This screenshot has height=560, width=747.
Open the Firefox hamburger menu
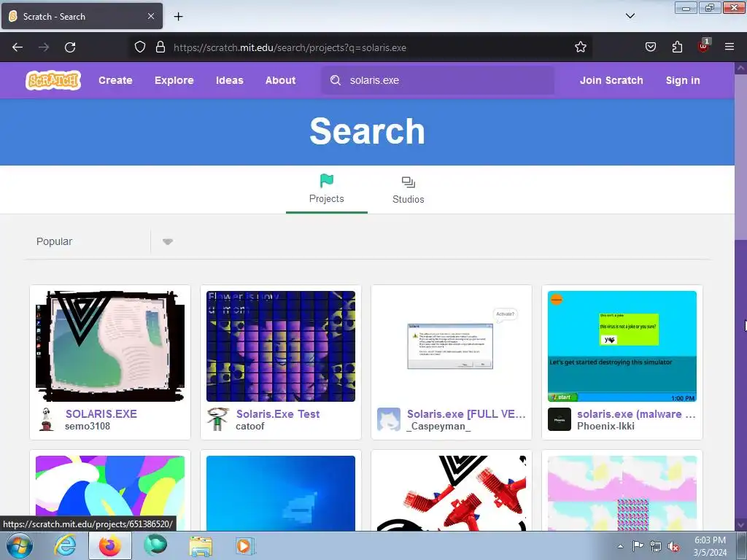tap(729, 47)
